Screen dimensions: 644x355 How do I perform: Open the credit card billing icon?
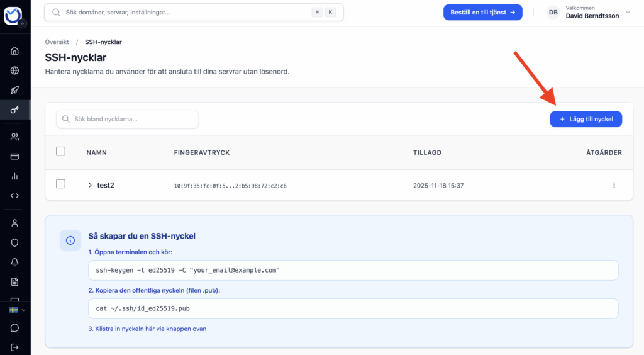tap(15, 156)
